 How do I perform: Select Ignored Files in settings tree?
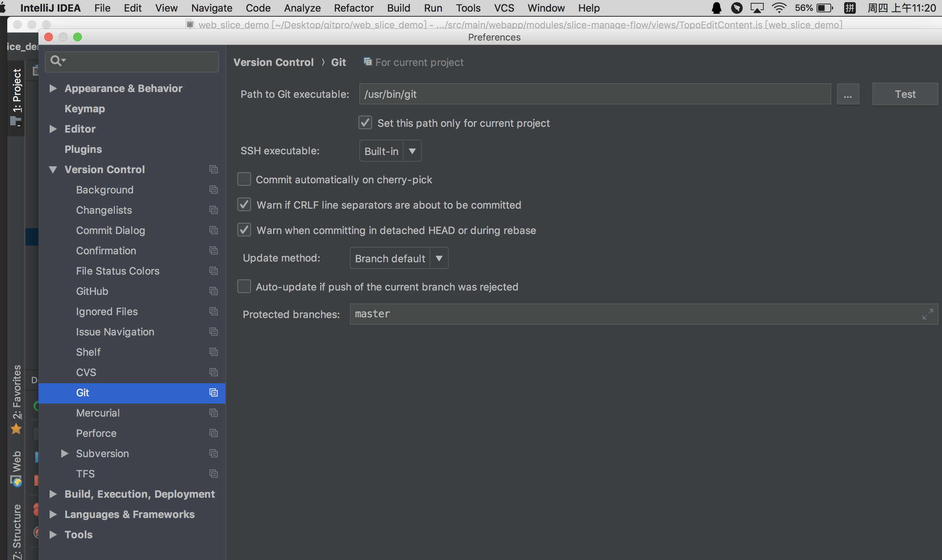click(x=107, y=311)
